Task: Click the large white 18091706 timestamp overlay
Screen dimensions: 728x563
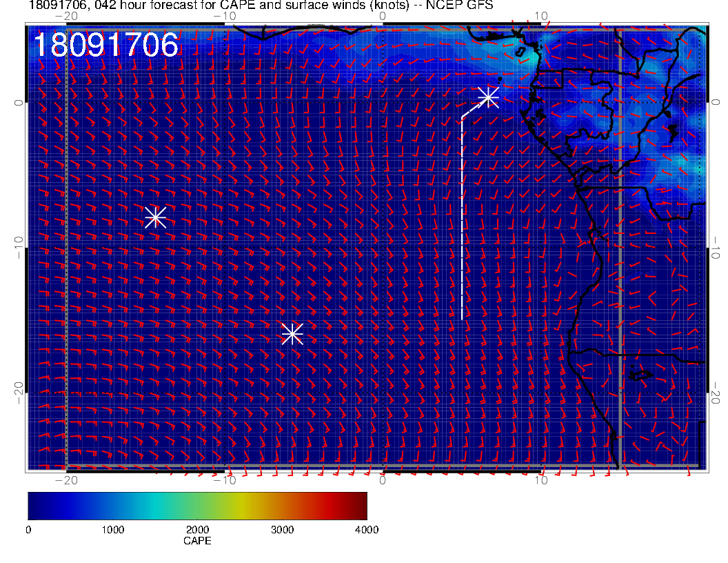Action: [106, 45]
